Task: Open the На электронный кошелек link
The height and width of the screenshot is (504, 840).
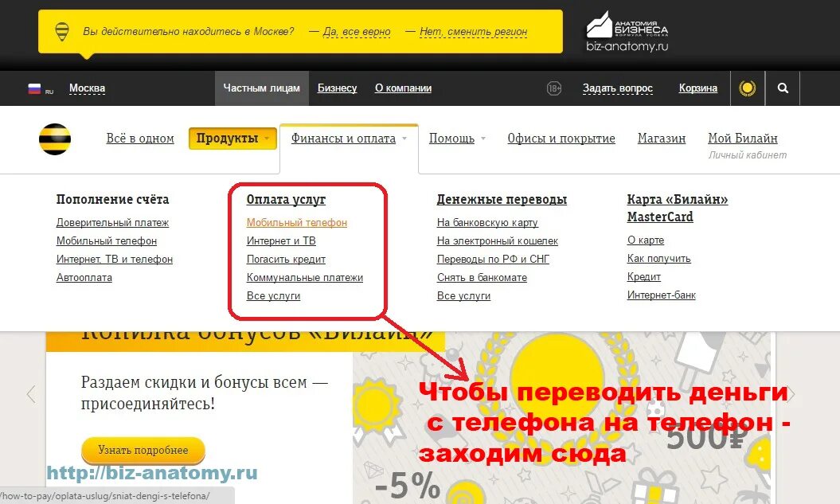Action: pos(497,241)
